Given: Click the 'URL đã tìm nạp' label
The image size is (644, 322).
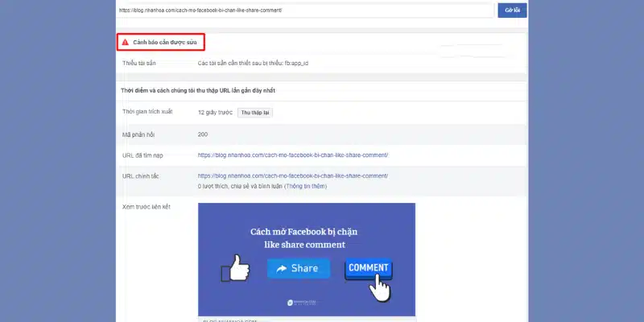Looking at the screenshot, I should pos(142,155).
